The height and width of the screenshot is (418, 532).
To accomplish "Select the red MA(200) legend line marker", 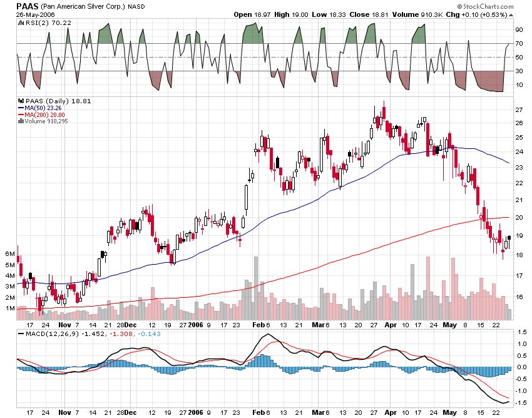I will click(21, 115).
